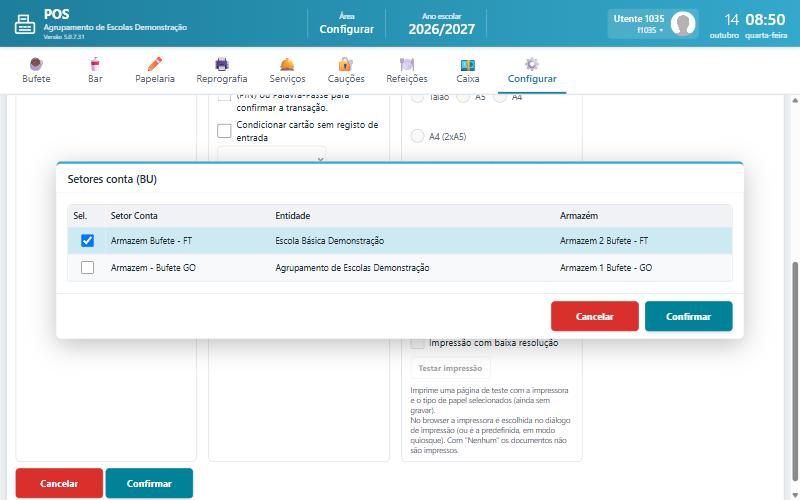
Task: Select A4 (2xA5) paper radio button
Action: point(417,136)
